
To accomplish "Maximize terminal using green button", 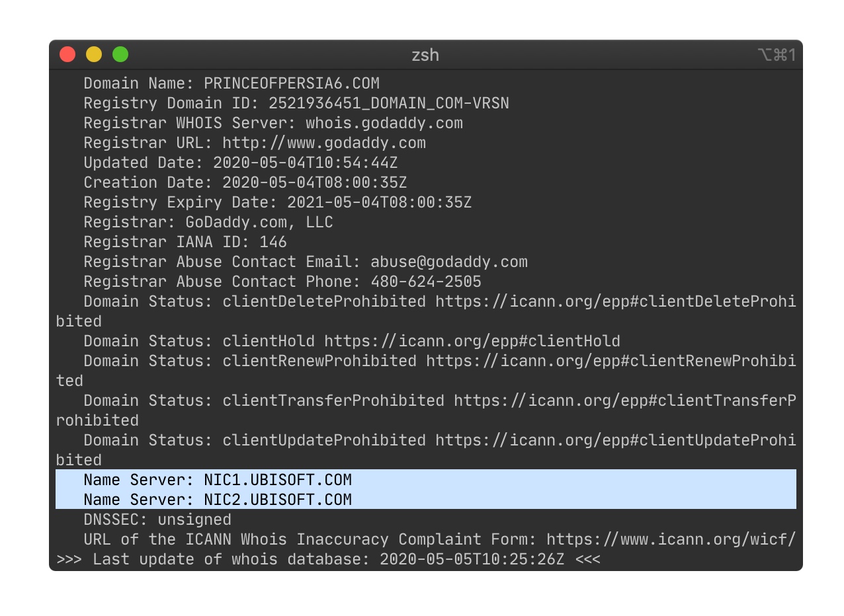I will pos(120,54).
